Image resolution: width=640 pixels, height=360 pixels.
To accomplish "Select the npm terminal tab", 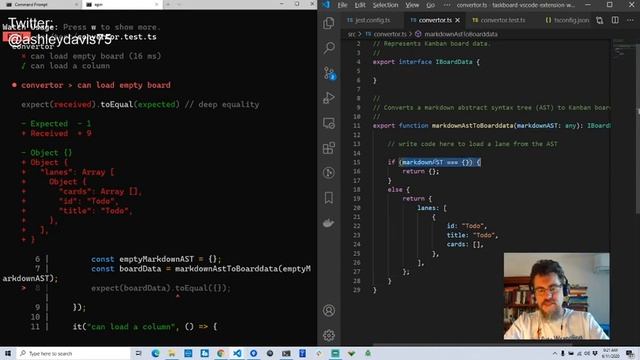I will pyautogui.click(x=121, y=4).
